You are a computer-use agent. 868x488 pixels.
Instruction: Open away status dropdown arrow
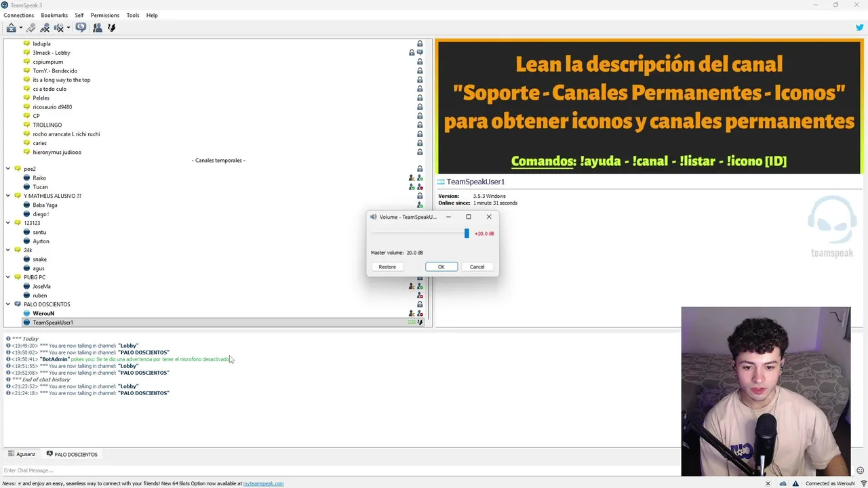[20, 28]
